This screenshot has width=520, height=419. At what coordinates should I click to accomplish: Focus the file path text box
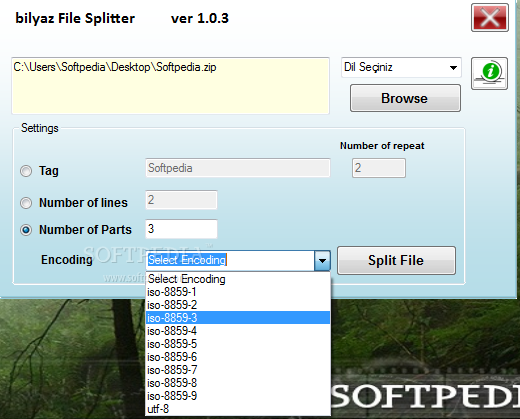tap(170, 86)
